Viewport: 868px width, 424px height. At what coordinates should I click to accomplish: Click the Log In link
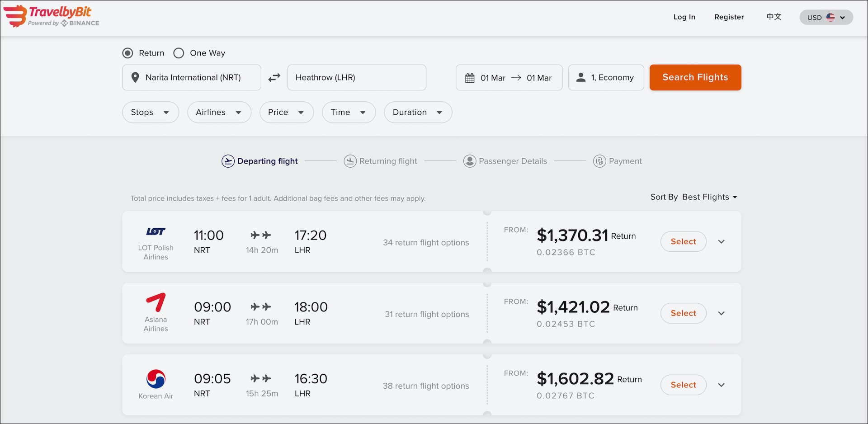684,17
